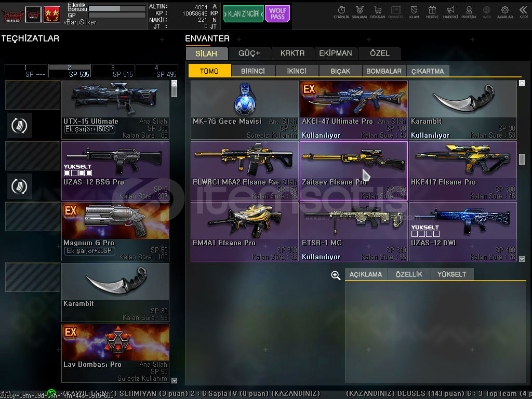This screenshot has width=532, height=399.
Task: Select the İKİNCİ filter tab
Action: click(297, 71)
